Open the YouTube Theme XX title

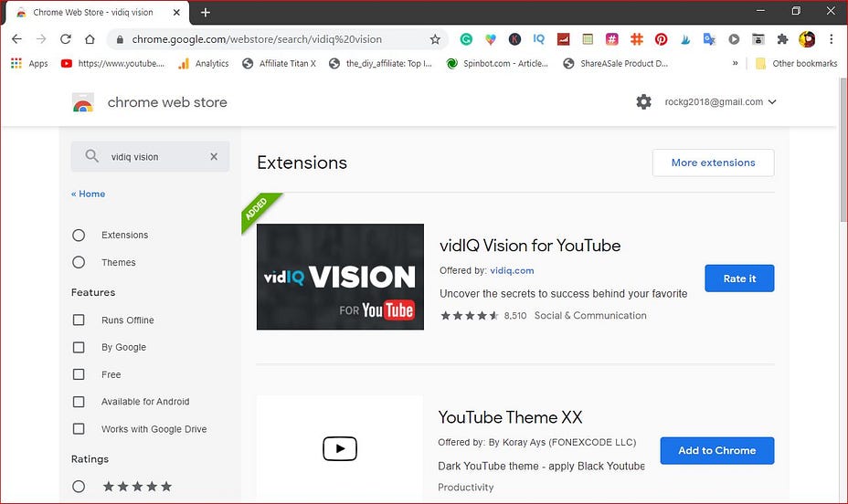tap(510, 417)
